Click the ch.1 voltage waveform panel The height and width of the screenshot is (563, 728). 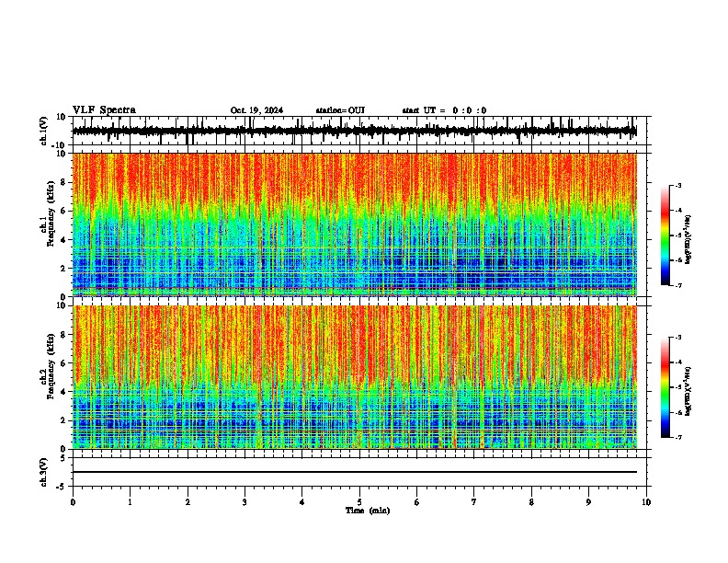(359, 131)
